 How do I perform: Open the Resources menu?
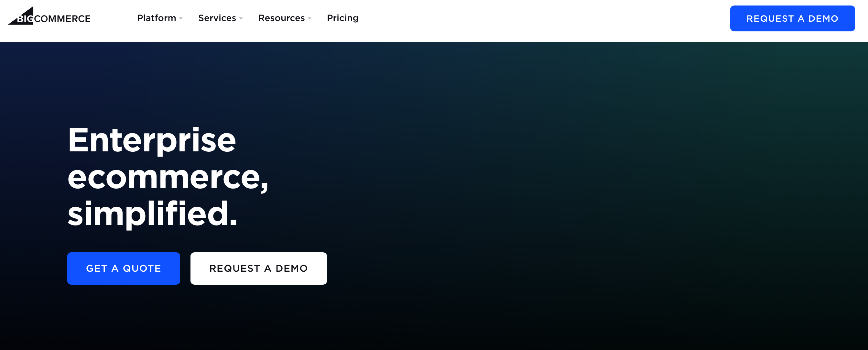click(x=281, y=18)
